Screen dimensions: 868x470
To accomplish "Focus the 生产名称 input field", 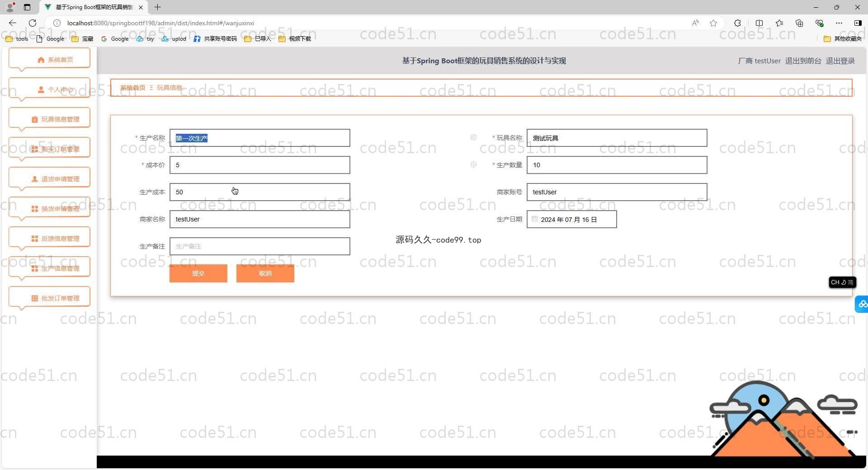I will point(260,138).
